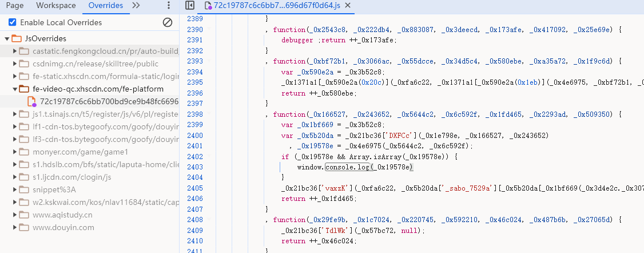This screenshot has width=644, height=253.
Task: Select s1.ljcdn.com/clogin/js folder
Action: click(72, 177)
